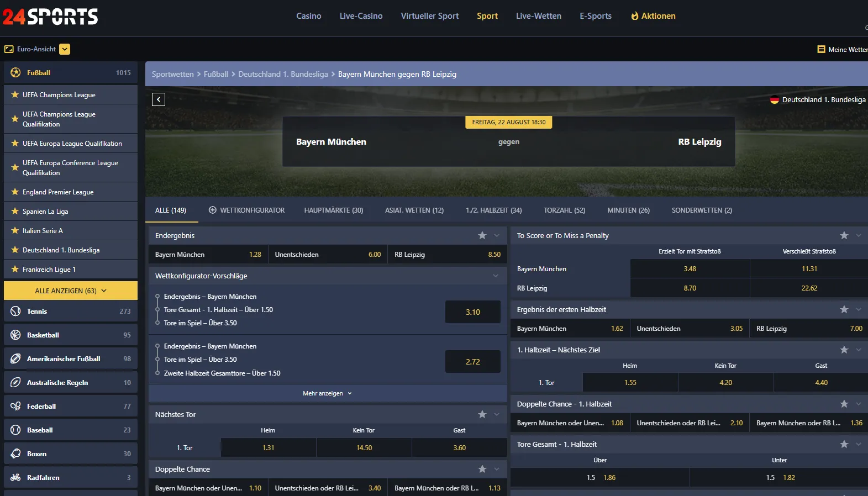Open the Live-Wetten menu item

[x=539, y=16]
